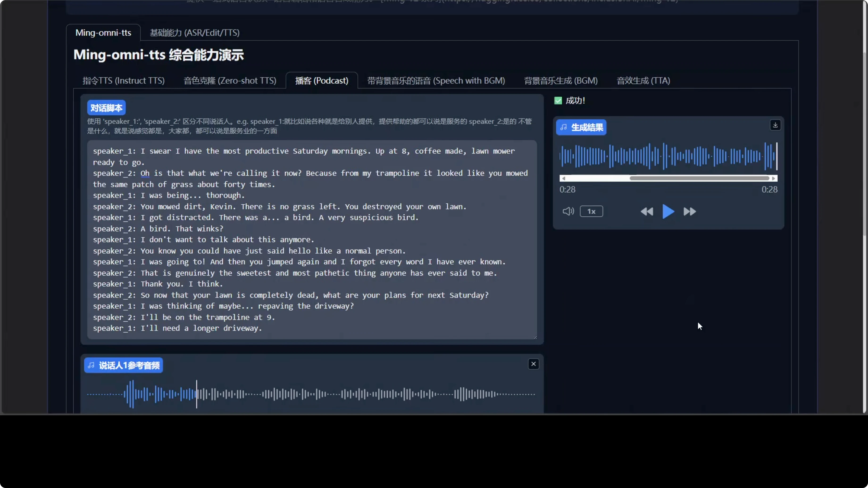The image size is (868, 488).
Task: Rewind the generated audio
Action: click(647, 211)
